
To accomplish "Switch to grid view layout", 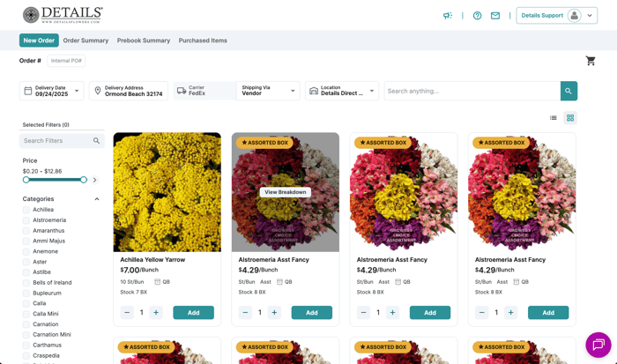I will [x=570, y=118].
